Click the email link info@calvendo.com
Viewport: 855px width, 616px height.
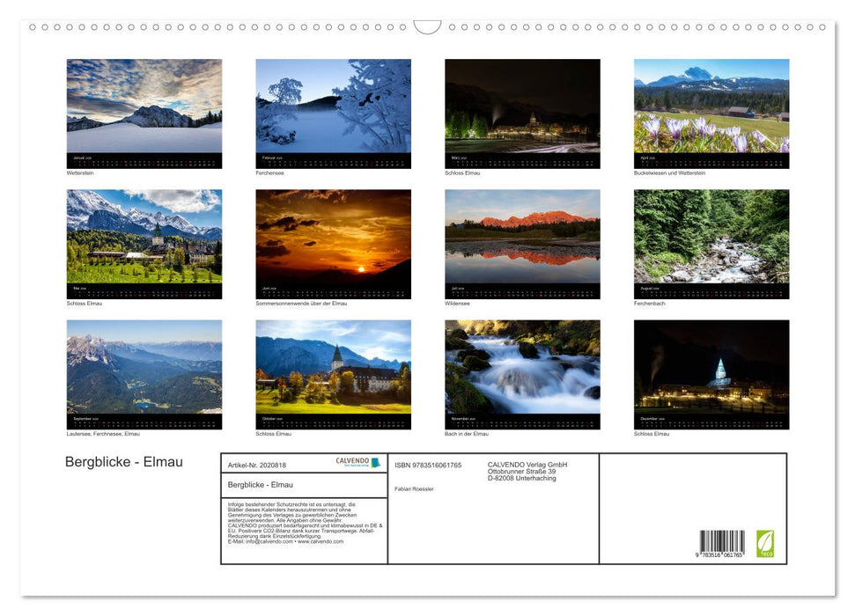coord(269,542)
